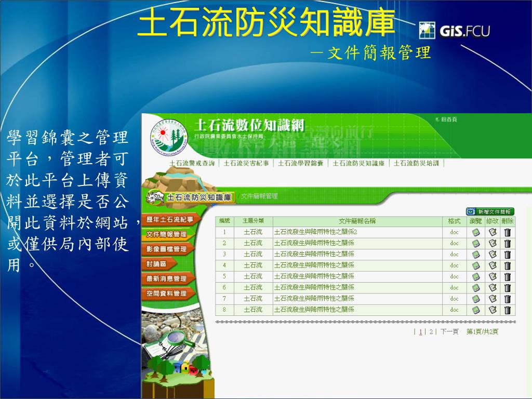Click the doc format cell in row 1

tap(454, 232)
